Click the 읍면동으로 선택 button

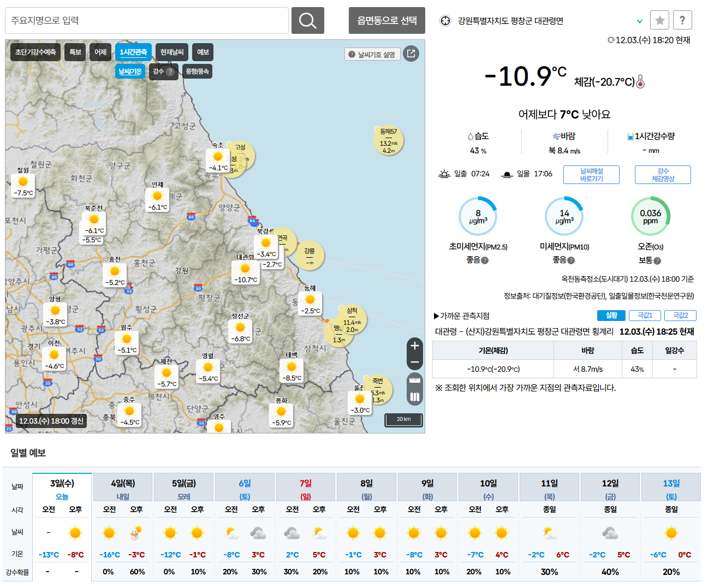click(x=386, y=21)
